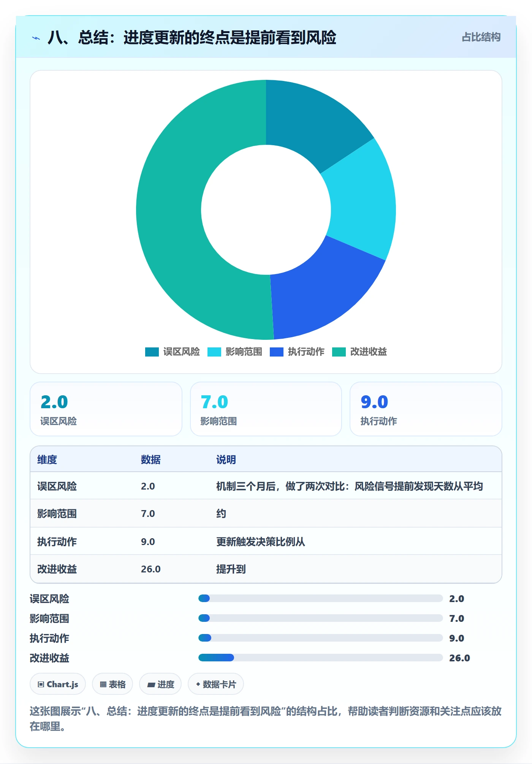
Task: Click the 进度 tag chip
Action: pos(160,684)
